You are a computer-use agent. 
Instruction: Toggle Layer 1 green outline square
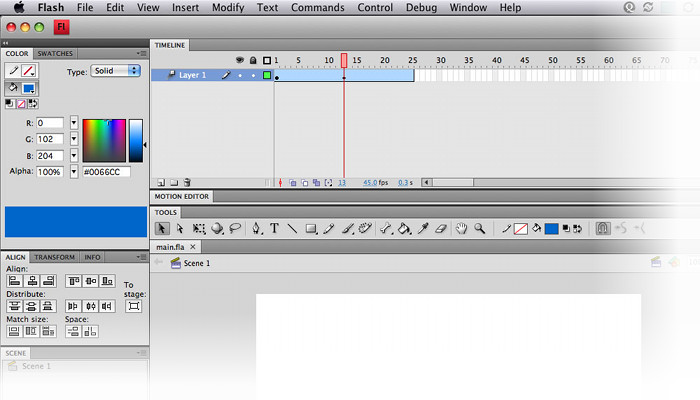tap(267, 75)
